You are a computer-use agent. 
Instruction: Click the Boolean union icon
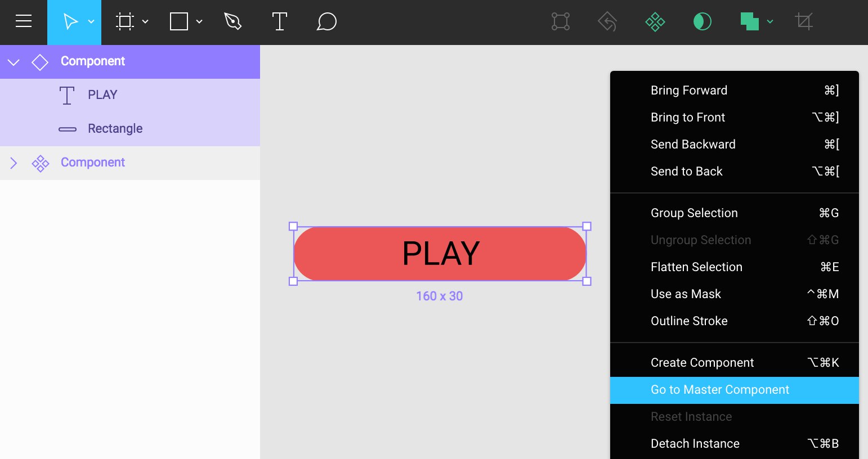click(x=749, y=21)
